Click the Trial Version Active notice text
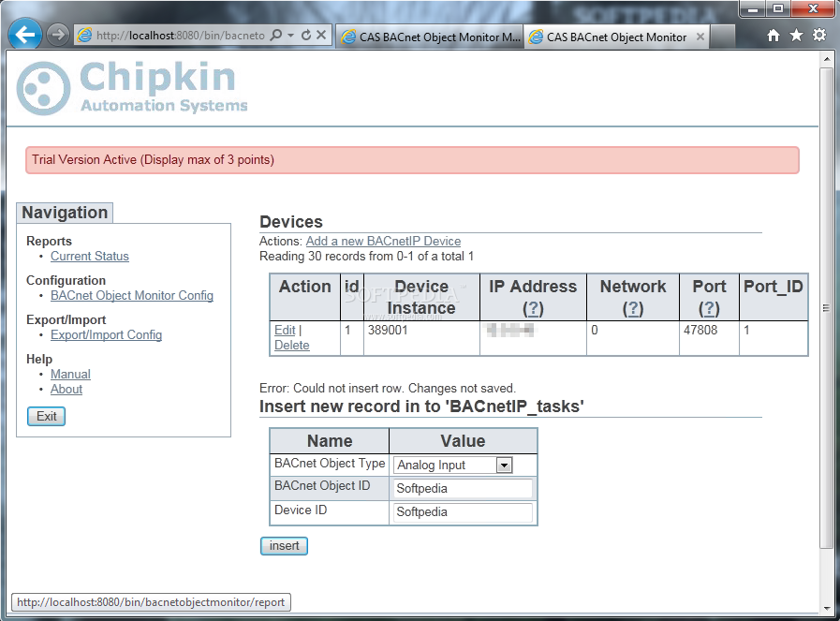 coord(153,159)
